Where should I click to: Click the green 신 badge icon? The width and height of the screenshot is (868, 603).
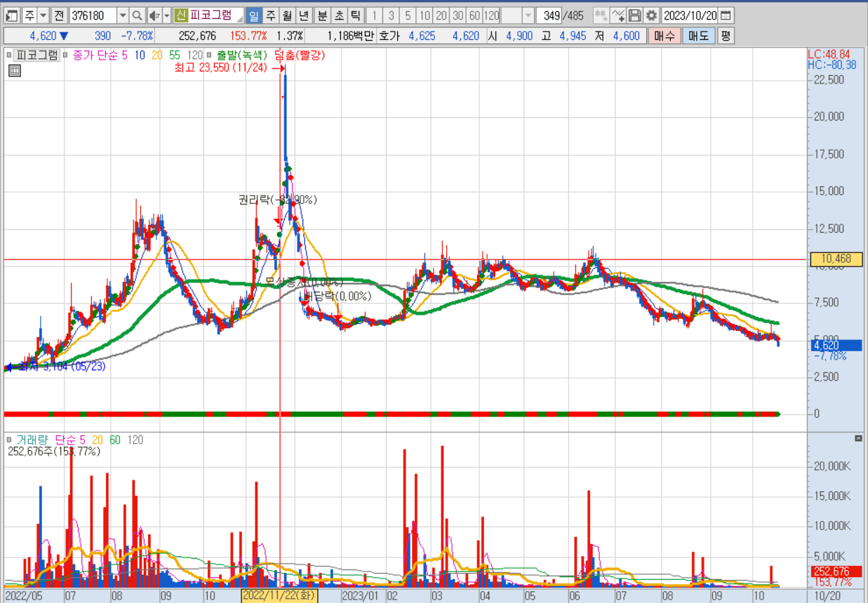point(181,15)
